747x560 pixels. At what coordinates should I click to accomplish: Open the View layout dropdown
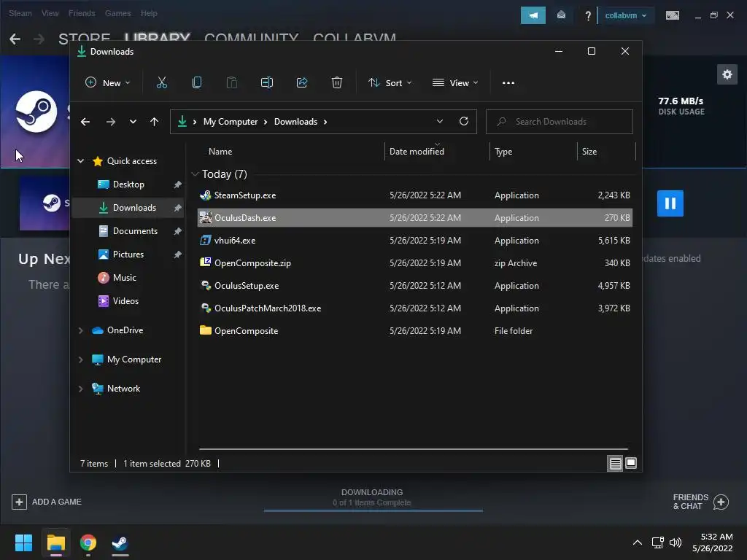pyautogui.click(x=455, y=83)
